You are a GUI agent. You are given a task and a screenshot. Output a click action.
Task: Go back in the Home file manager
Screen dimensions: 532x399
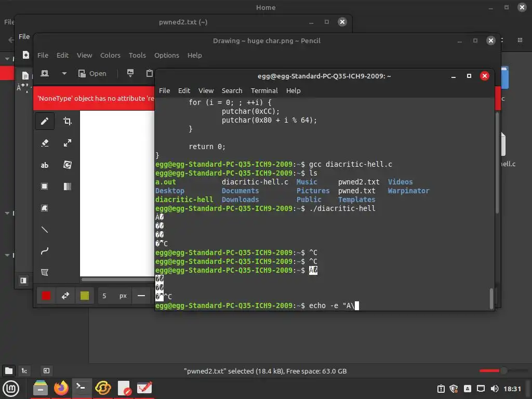11,40
